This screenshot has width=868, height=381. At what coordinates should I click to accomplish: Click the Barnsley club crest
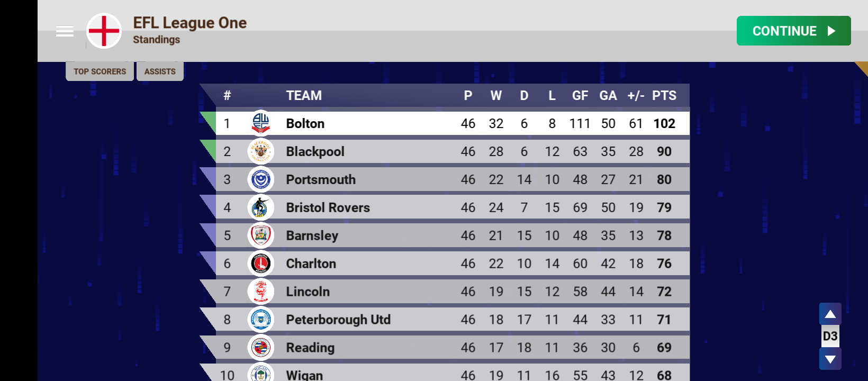pos(260,235)
